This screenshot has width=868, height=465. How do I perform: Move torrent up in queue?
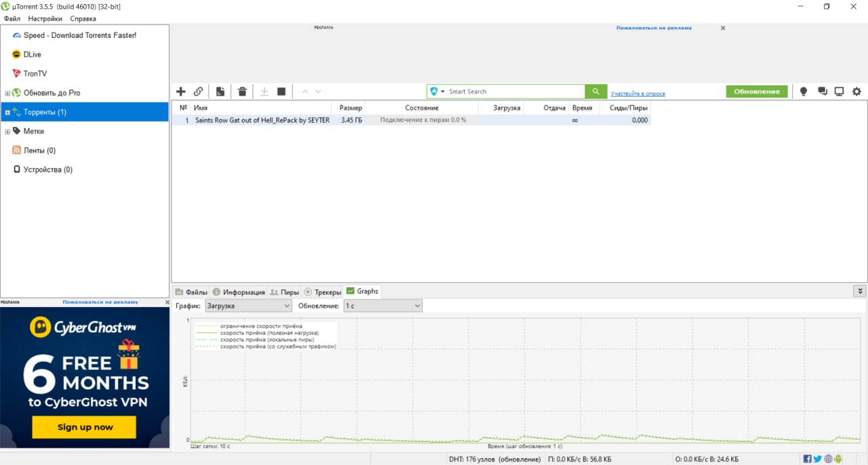[x=304, y=92]
